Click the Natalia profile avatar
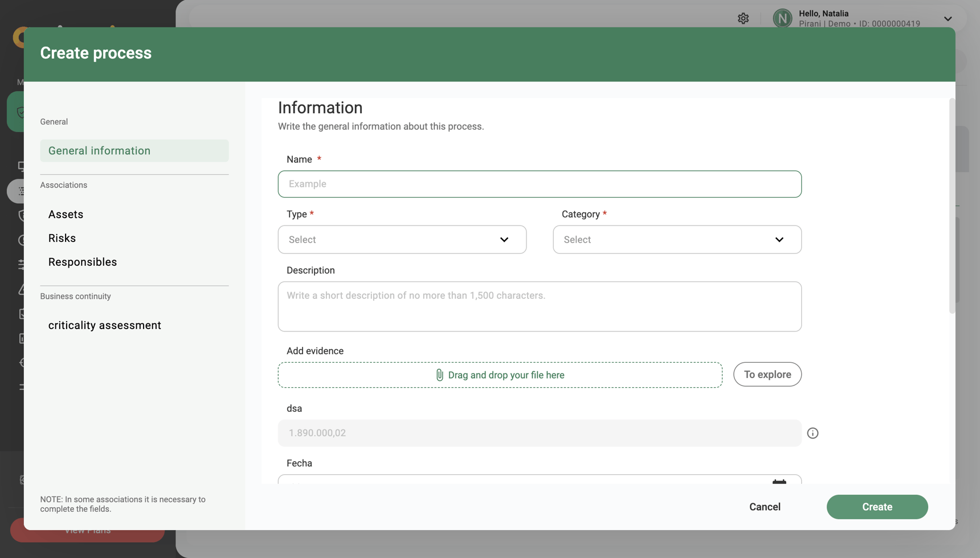 coord(782,18)
